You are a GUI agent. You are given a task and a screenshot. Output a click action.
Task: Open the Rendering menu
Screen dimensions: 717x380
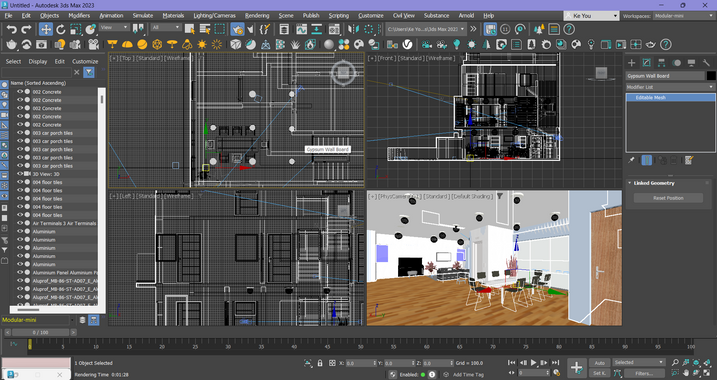[257, 16]
